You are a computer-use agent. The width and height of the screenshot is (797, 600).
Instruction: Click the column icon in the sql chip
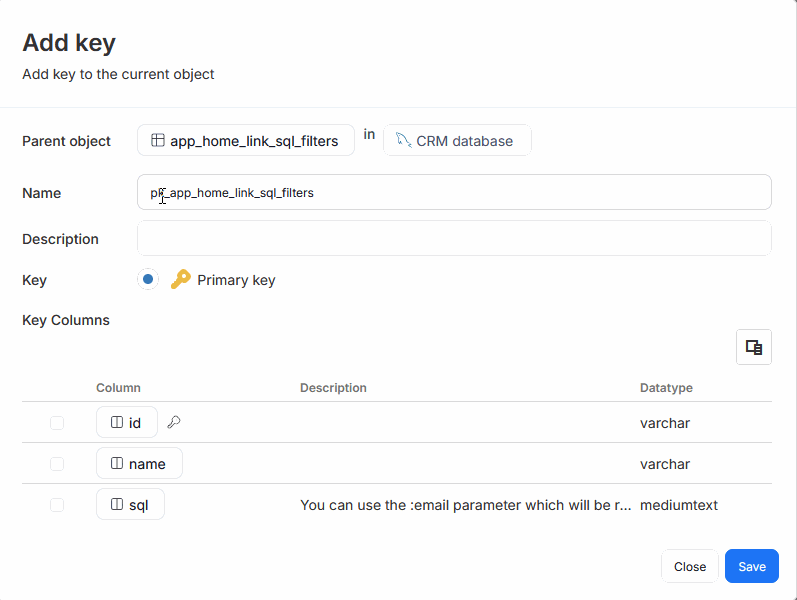117,505
